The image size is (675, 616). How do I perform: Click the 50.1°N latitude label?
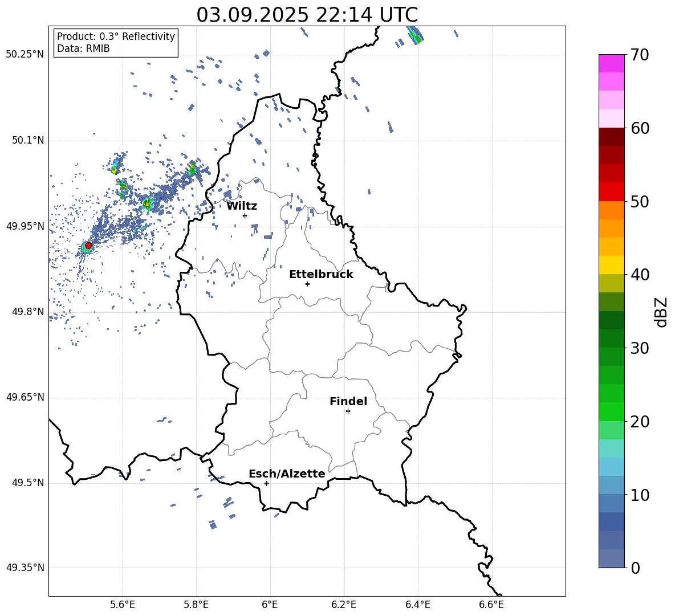27,141
